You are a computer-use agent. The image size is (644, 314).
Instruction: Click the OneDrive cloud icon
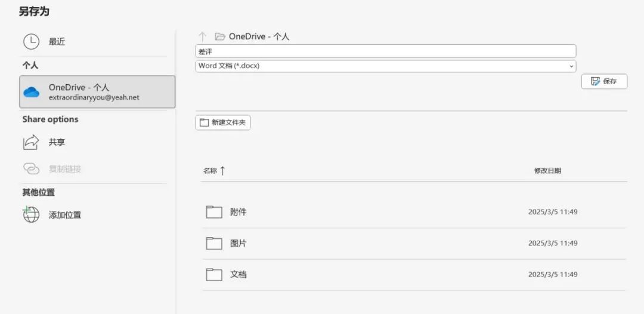(31, 92)
